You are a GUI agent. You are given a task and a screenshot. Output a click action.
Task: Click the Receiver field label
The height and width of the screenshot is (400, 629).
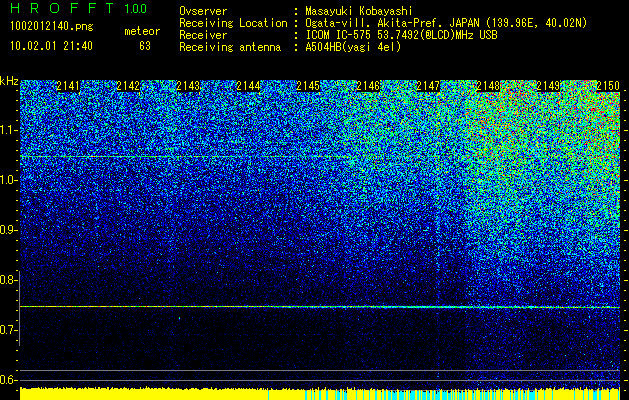tap(203, 35)
